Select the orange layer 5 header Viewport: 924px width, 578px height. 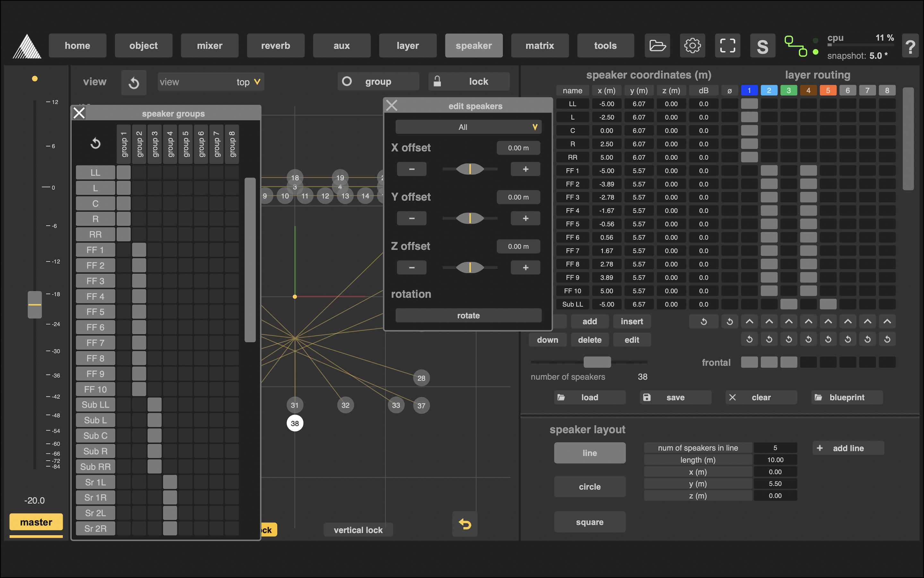828,91
